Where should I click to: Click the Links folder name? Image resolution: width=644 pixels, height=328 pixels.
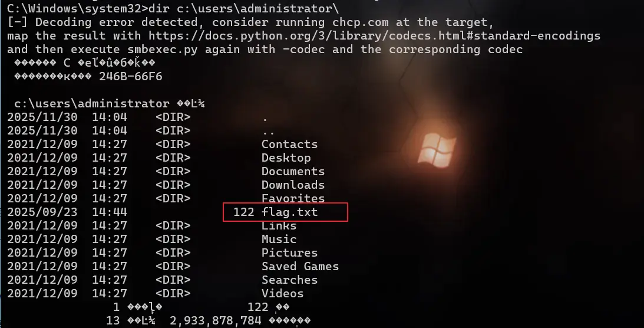click(x=279, y=226)
